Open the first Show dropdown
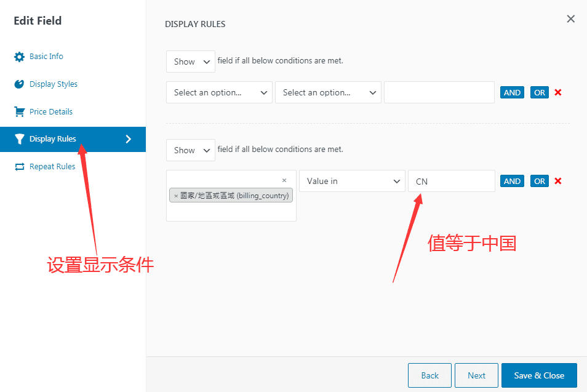 (190, 61)
